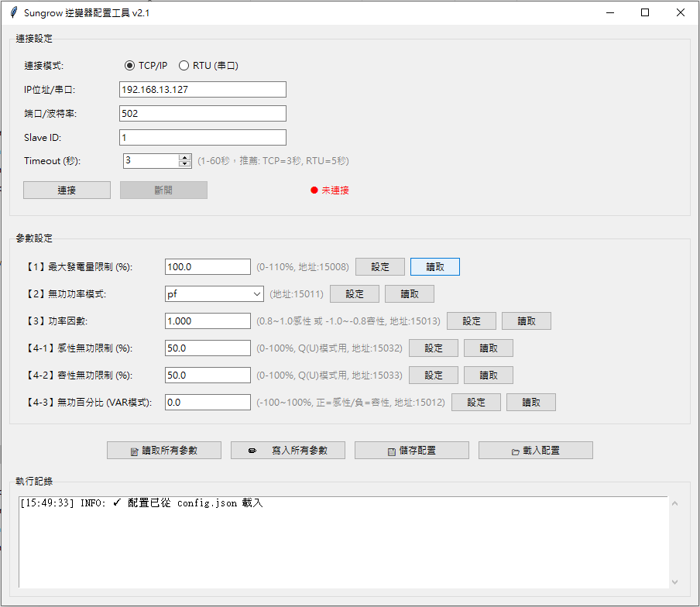Decrease Timeout value with spinner down arrow
Image resolution: width=700 pixels, height=607 pixels.
184,164
